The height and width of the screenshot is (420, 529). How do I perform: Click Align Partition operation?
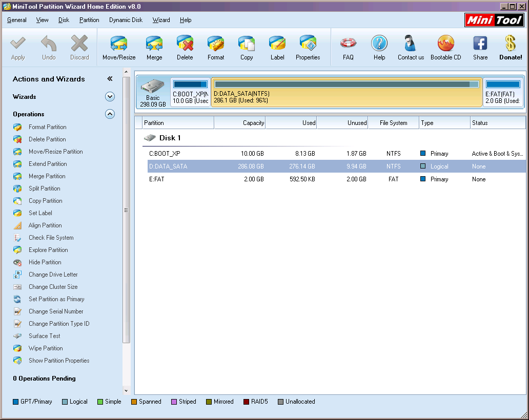(45, 225)
